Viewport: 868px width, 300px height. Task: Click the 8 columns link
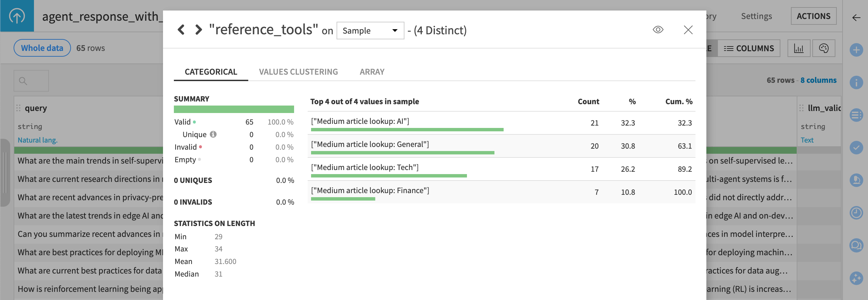pyautogui.click(x=818, y=80)
